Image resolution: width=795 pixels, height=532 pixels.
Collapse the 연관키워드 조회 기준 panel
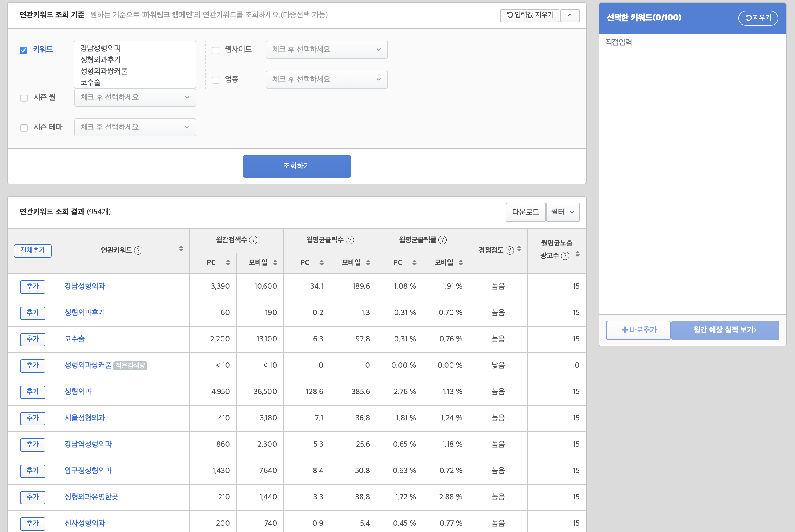tap(570, 15)
